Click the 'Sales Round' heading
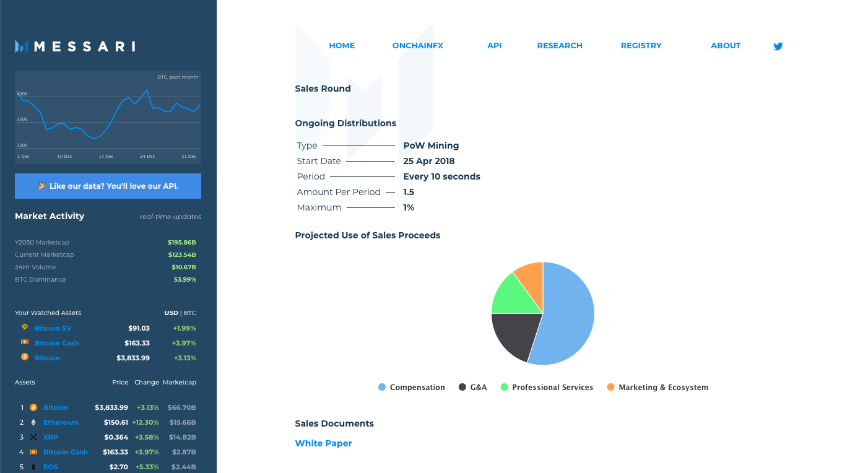The width and height of the screenshot is (868, 473). pos(323,89)
